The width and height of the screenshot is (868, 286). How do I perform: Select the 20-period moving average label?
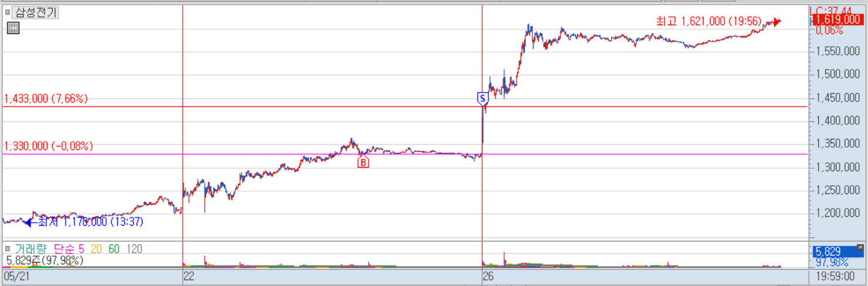coord(96,249)
